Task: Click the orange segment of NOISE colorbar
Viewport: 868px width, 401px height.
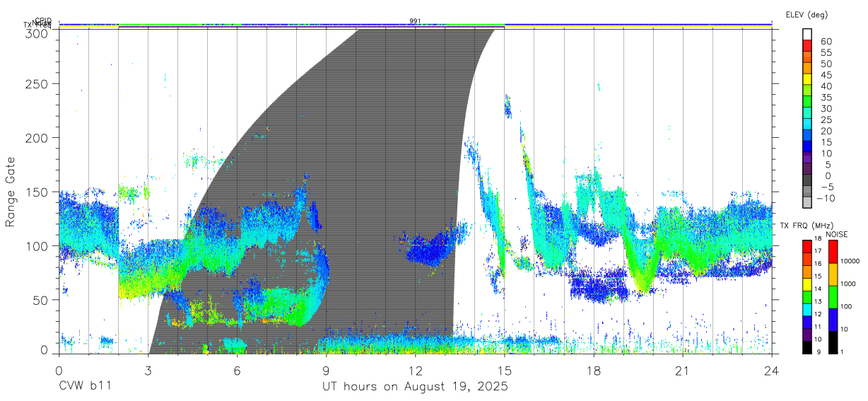Action: [x=833, y=274]
